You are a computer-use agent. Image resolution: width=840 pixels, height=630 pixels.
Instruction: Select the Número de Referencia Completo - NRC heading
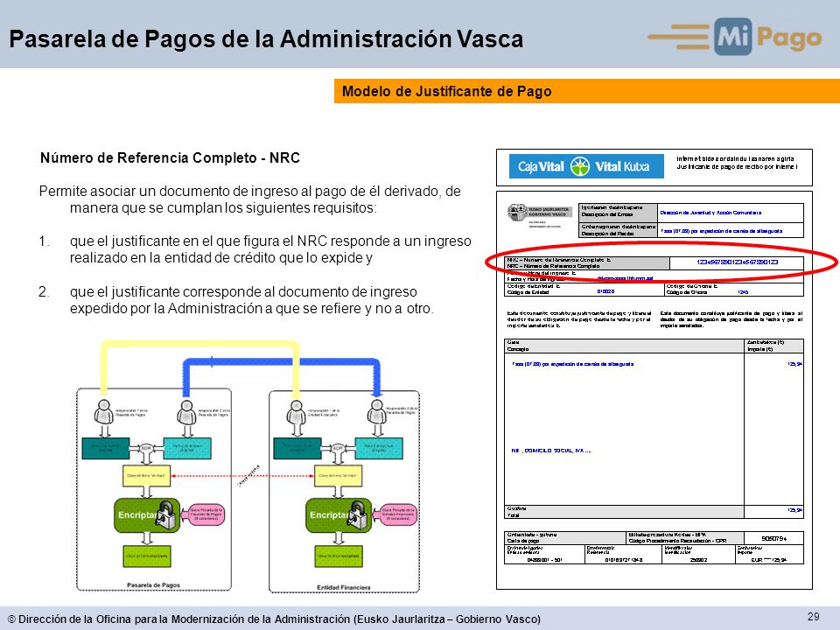tap(170, 158)
